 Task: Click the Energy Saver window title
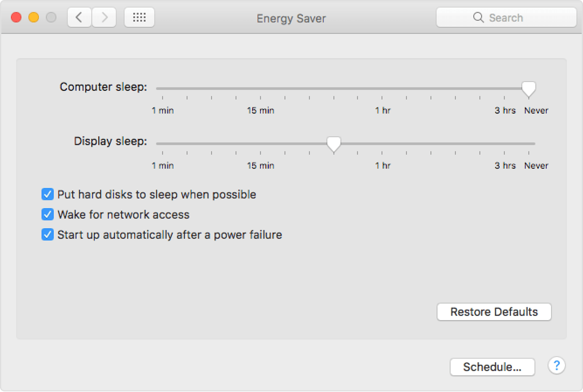pos(291,18)
